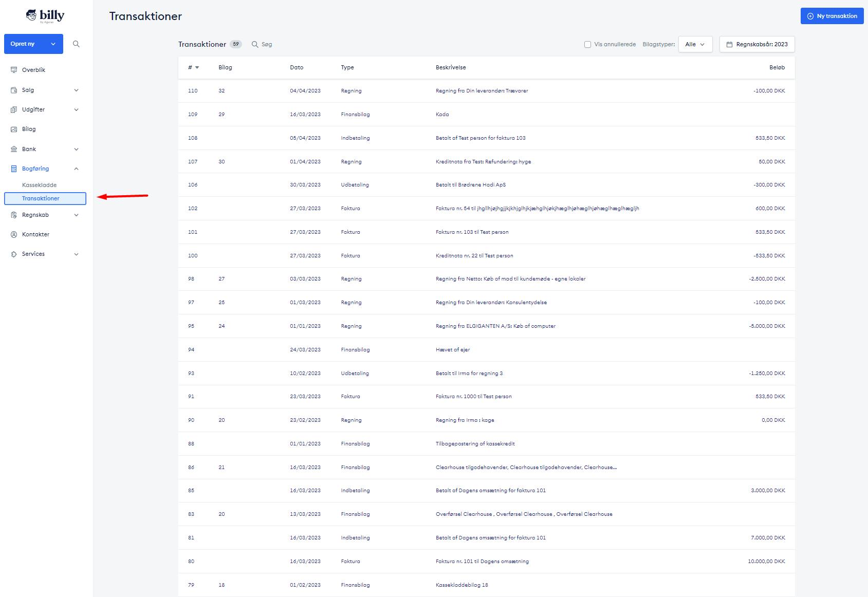The height and width of the screenshot is (597, 868).
Task: Click the Udgifter documents icon
Action: tap(14, 109)
